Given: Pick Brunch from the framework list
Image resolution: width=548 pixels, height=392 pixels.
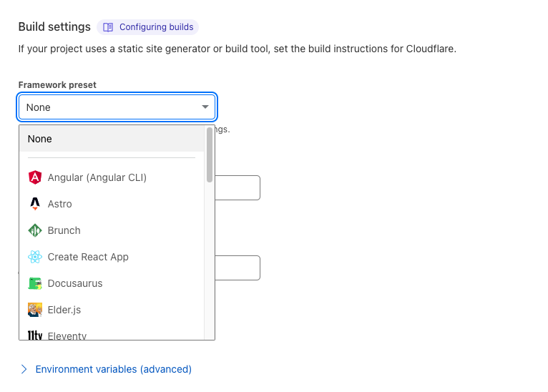Looking at the screenshot, I should coord(112,230).
